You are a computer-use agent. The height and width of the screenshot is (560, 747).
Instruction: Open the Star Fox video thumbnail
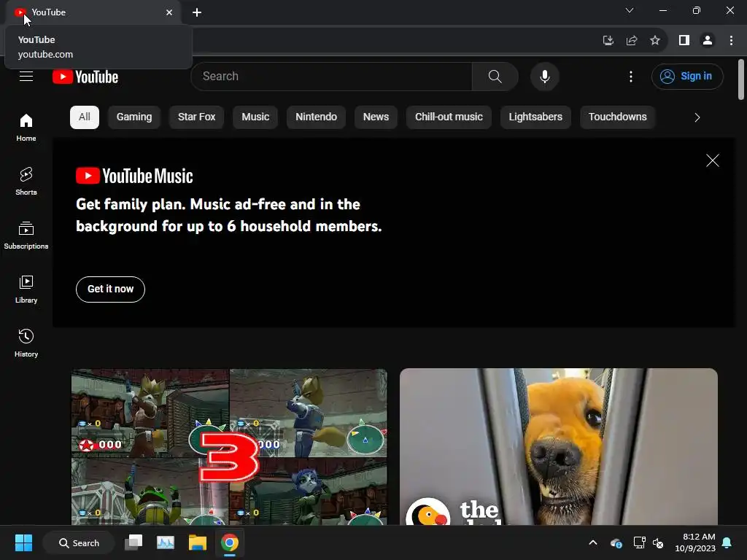(x=229, y=447)
